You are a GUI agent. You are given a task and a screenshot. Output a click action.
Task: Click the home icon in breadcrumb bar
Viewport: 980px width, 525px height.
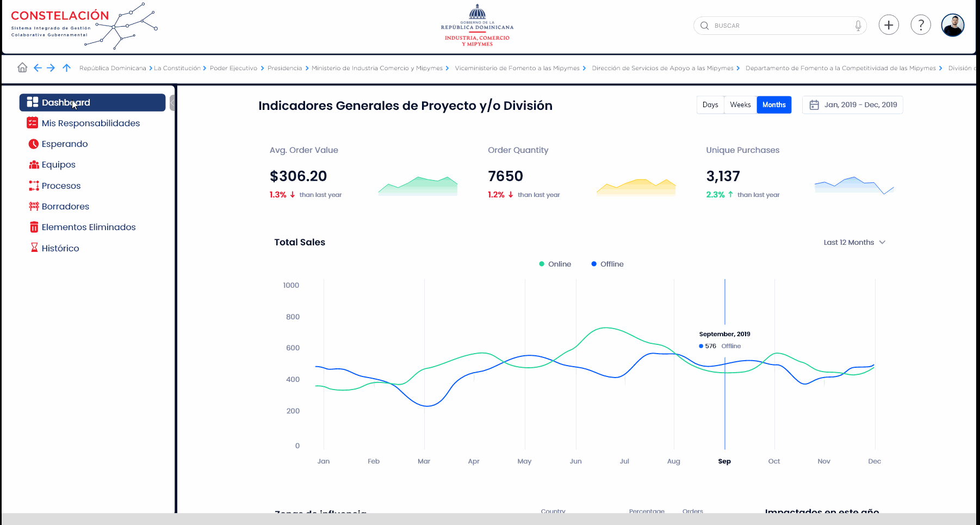coord(22,67)
